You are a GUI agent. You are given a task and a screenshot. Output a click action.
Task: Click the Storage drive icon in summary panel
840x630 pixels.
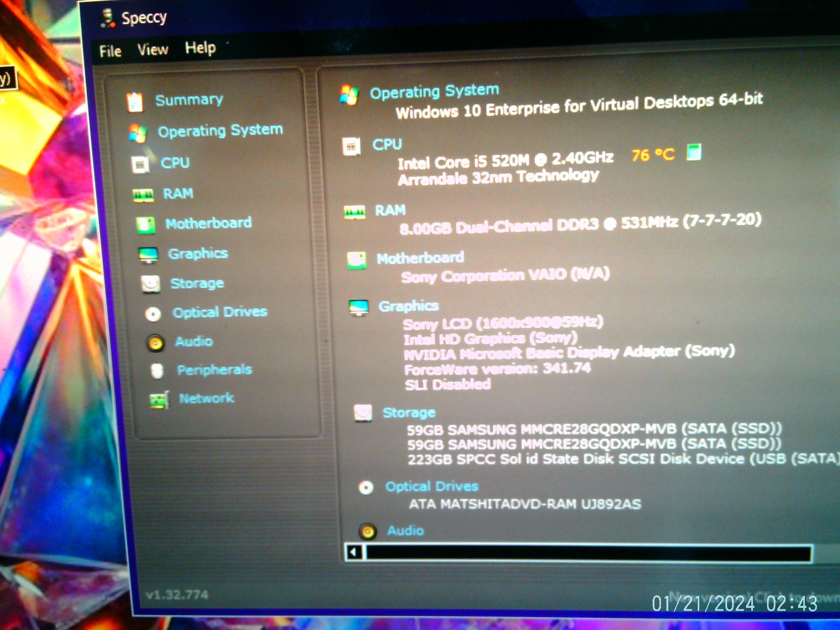(x=363, y=413)
